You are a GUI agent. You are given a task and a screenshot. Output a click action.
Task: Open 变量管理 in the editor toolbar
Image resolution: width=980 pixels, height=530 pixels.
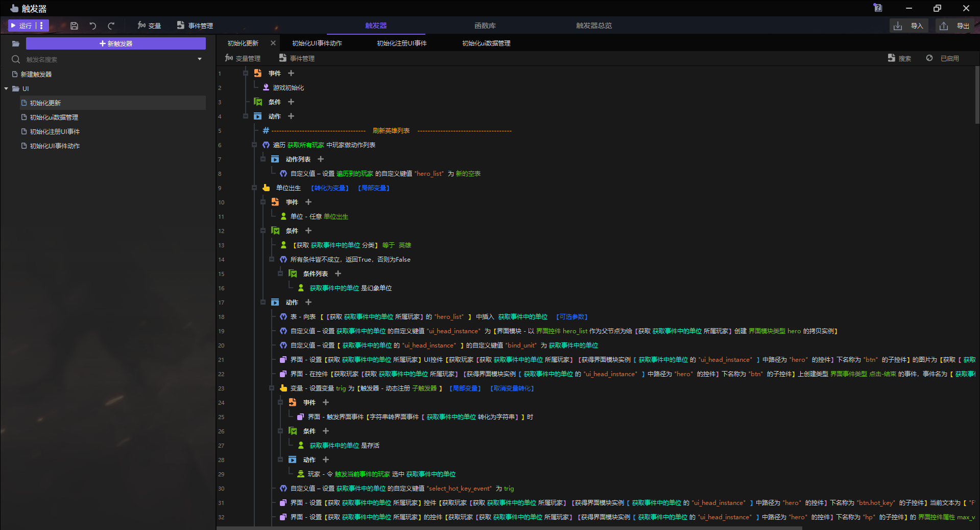[243, 58]
